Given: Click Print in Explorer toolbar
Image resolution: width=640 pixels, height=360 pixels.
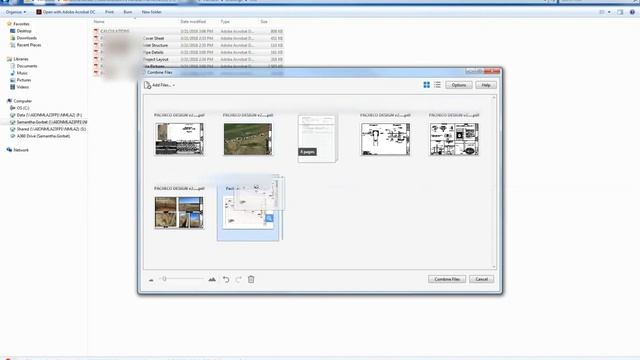Looking at the screenshot, I should (x=109, y=12).
